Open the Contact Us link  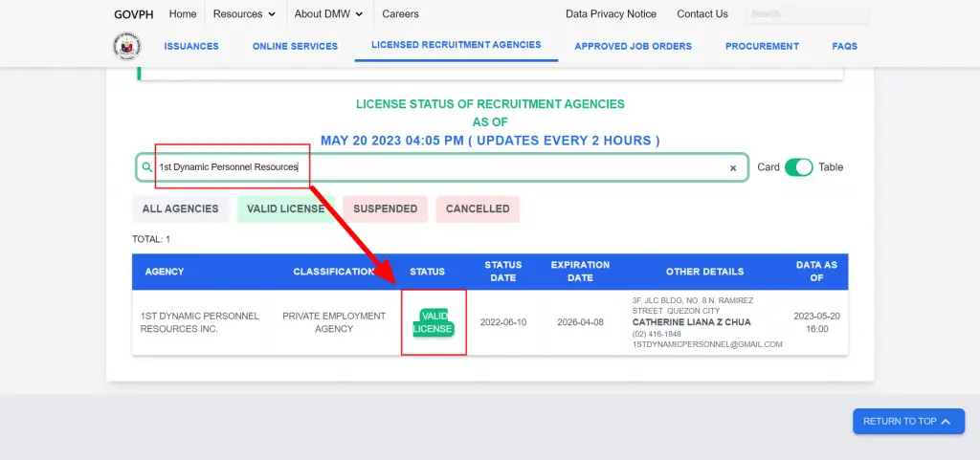(x=702, y=13)
